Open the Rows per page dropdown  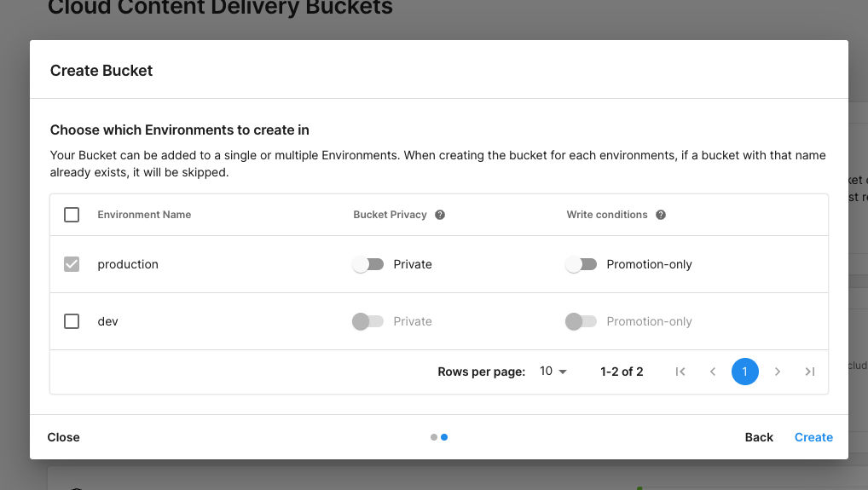click(553, 372)
